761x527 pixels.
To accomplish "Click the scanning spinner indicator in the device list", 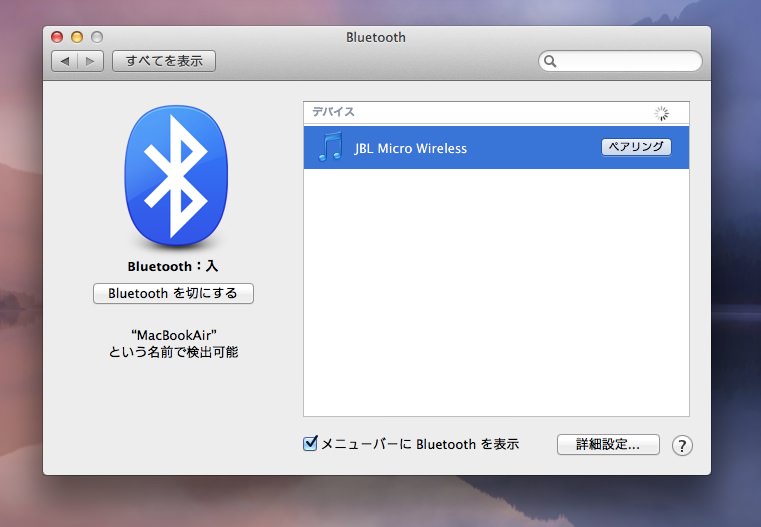I will [x=661, y=114].
